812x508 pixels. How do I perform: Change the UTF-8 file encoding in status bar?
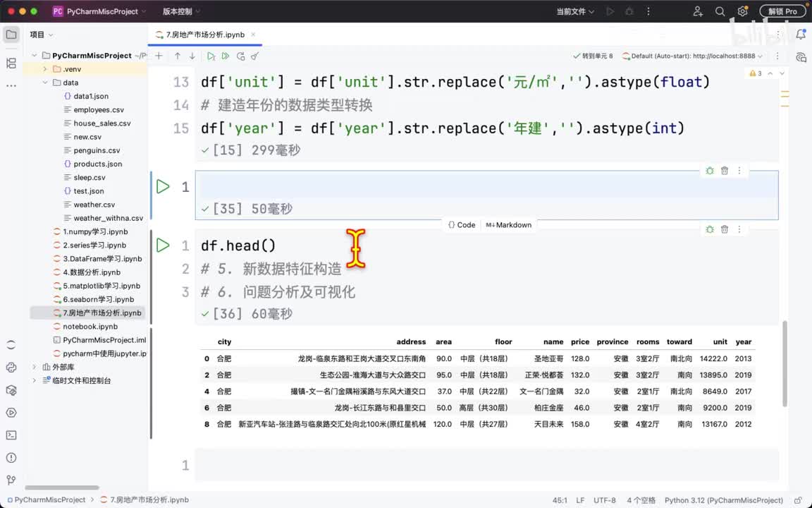pos(604,500)
